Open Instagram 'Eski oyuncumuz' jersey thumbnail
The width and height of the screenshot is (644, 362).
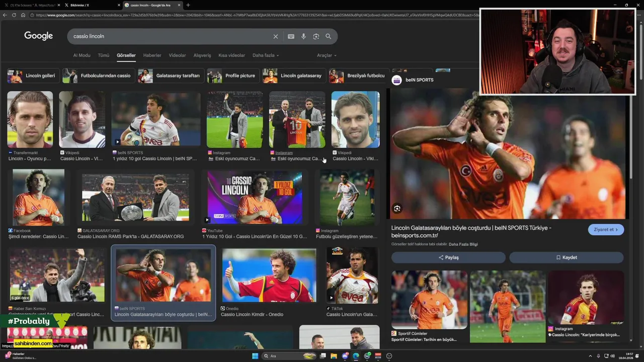(297, 120)
